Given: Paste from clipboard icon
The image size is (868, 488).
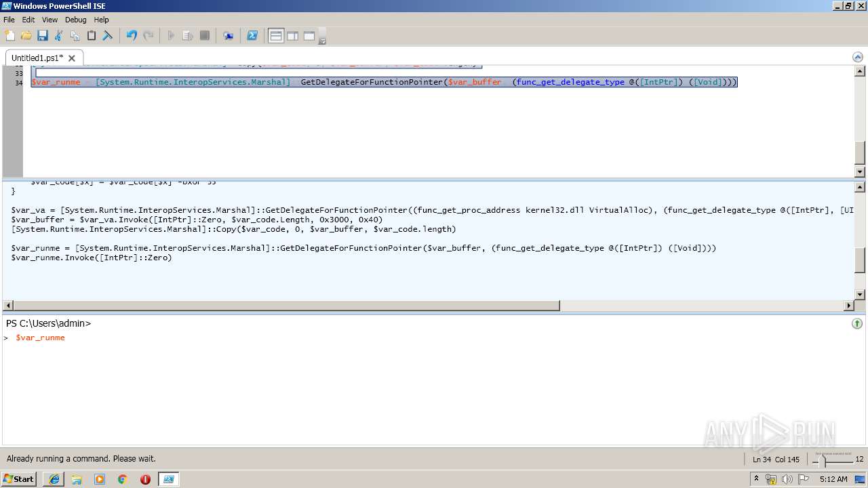Looking at the screenshot, I should click(x=91, y=35).
